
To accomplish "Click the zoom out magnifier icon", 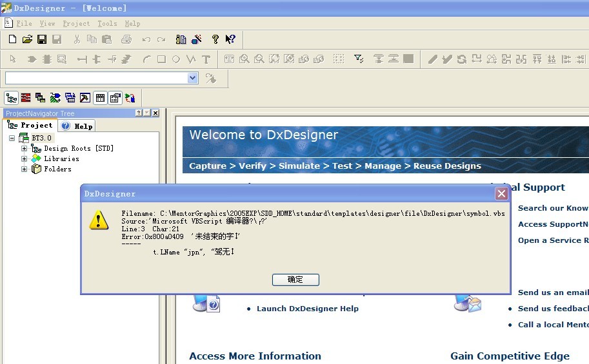I will pyautogui.click(x=259, y=59).
